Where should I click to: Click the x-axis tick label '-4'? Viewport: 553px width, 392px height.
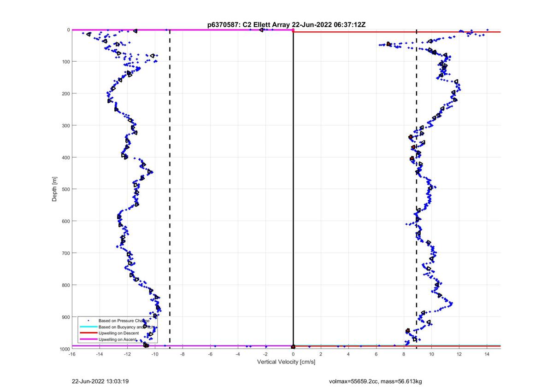click(238, 354)
